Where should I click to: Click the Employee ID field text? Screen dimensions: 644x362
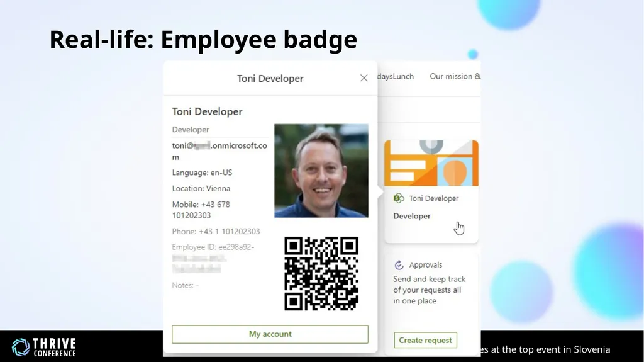[x=213, y=258]
